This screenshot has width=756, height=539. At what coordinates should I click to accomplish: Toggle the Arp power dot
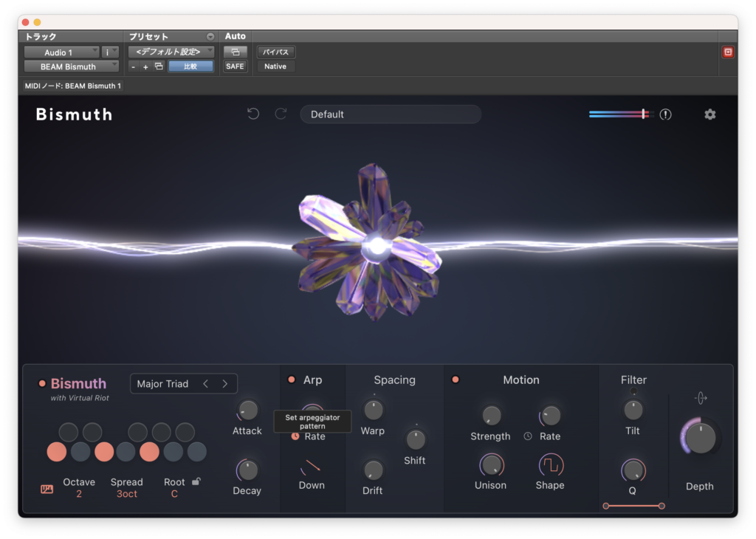pyautogui.click(x=291, y=380)
